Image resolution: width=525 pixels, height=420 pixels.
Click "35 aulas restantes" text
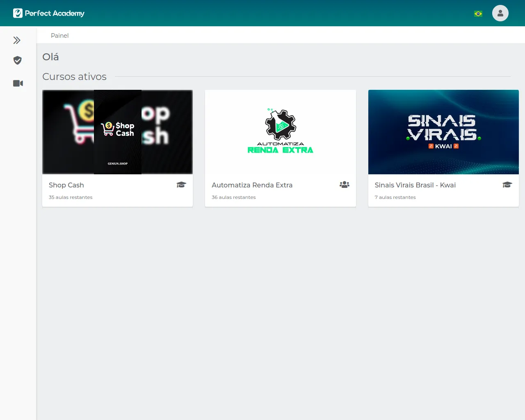71,197
